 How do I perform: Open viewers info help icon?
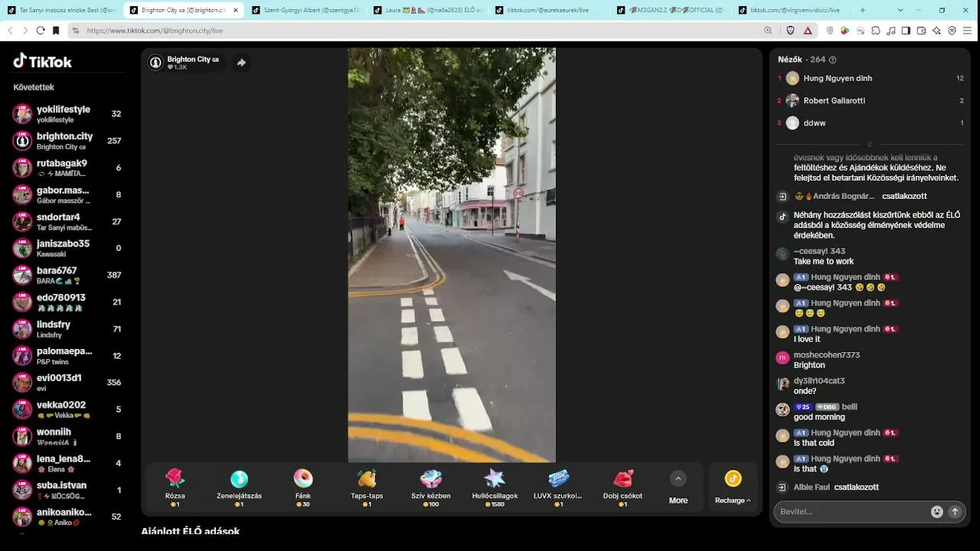click(833, 60)
